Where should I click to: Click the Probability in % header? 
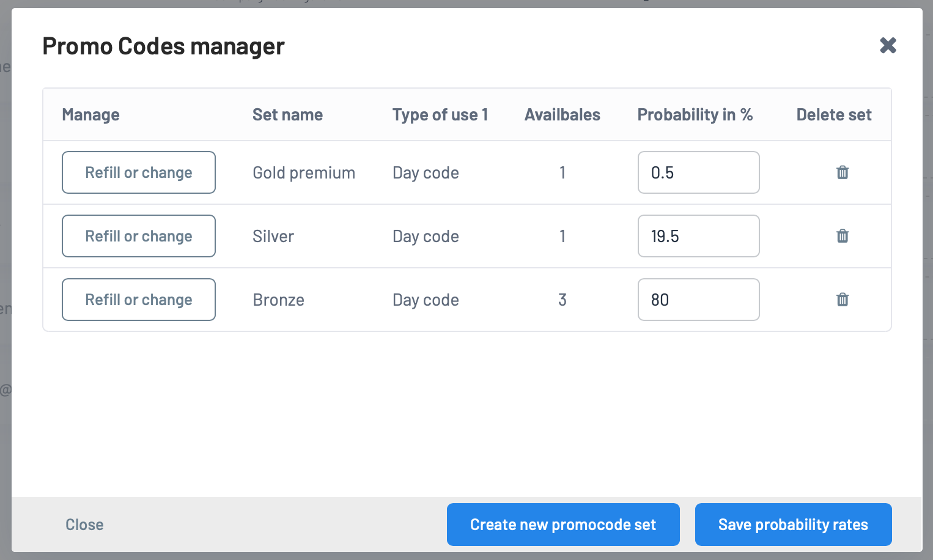[x=695, y=115]
